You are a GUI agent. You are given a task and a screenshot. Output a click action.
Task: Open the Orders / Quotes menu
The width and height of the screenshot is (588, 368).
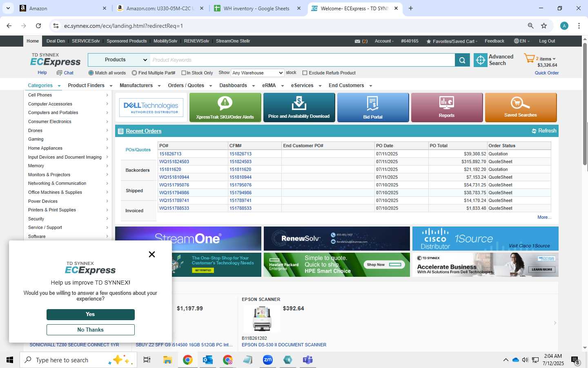point(190,85)
